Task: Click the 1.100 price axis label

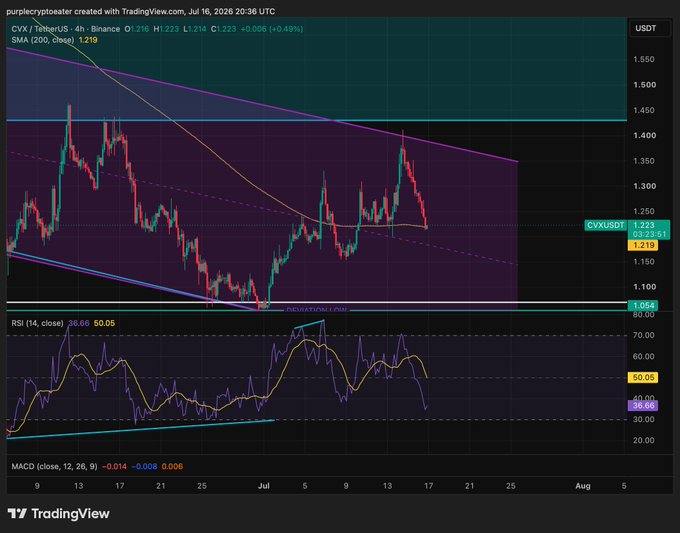Action: pos(644,287)
